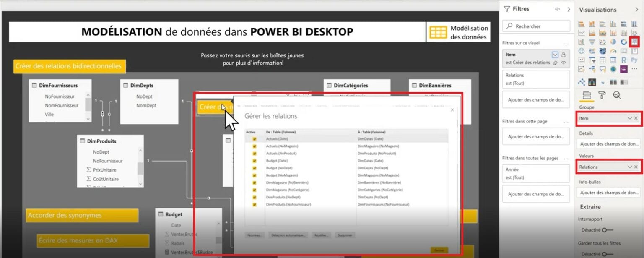The height and width of the screenshot is (258, 644).
Task: Click the 'Détection automatique' button
Action: pos(288,235)
